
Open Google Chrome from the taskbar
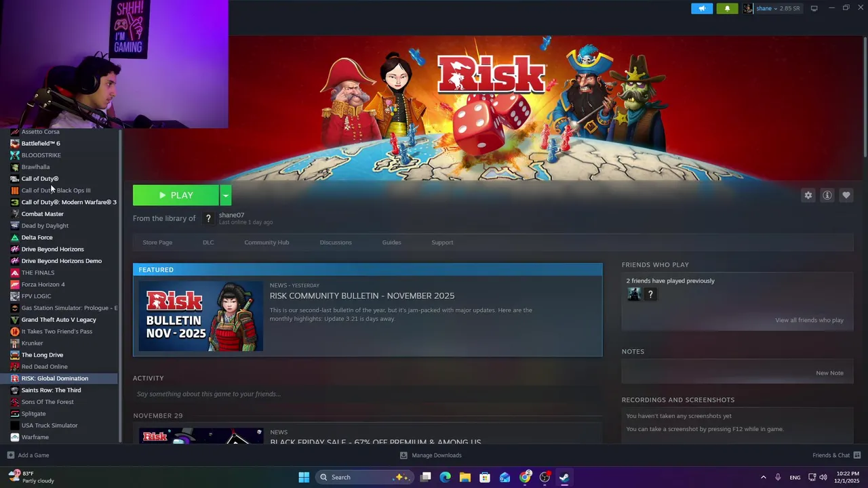525,477
